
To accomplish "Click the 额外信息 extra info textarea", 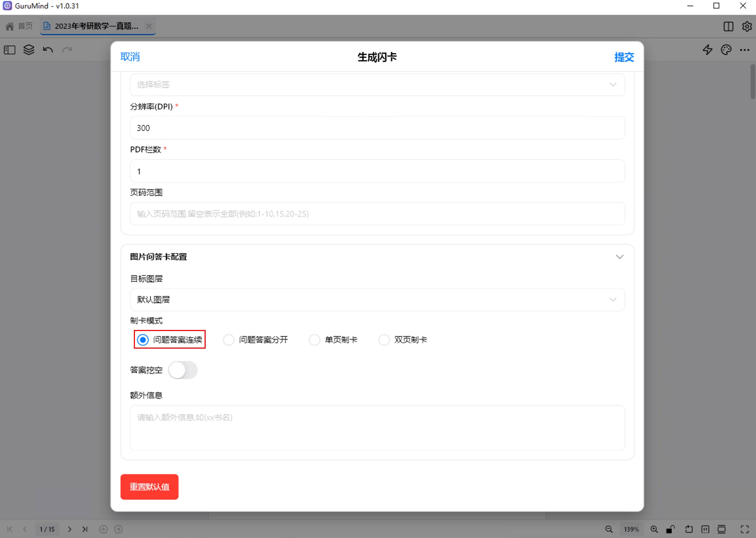I will tap(377, 428).
